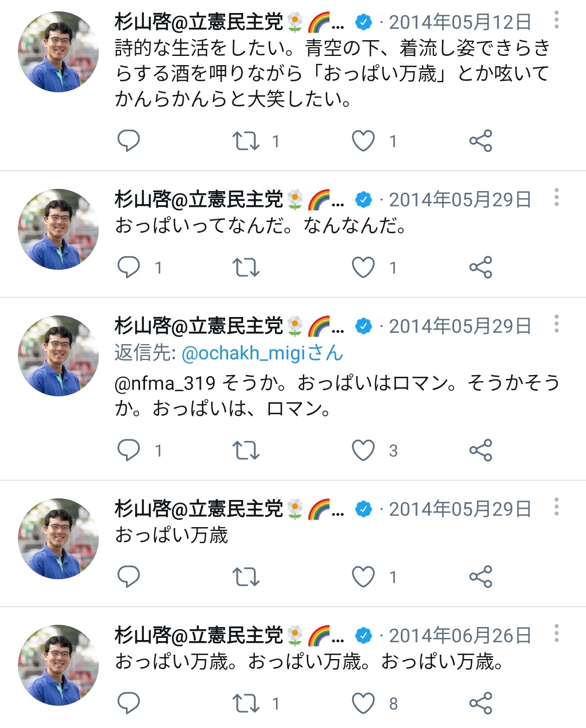Retweet the 'おっぱいはロマン' reply tweet
586x728 pixels.
tap(245, 450)
